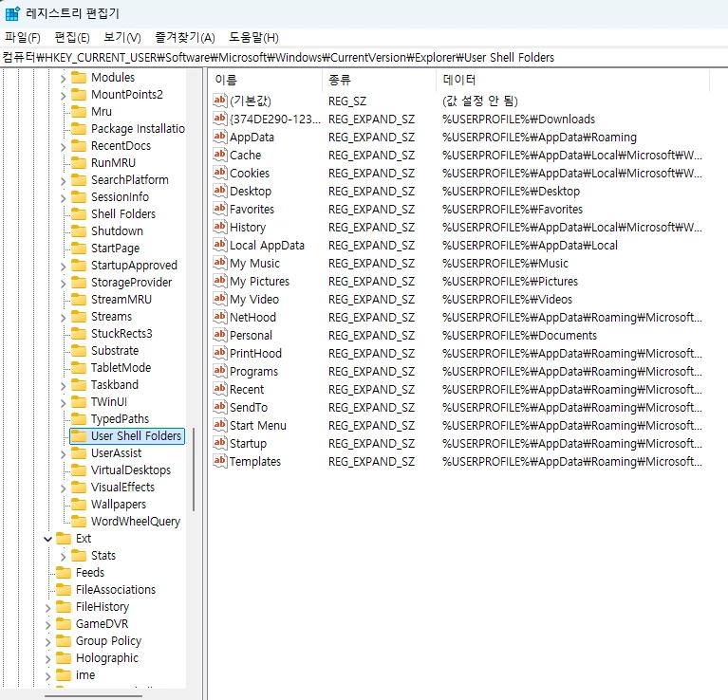Image resolution: width=728 pixels, height=700 pixels.
Task: Sort by the 이름 column header
Action: coord(265,80)
